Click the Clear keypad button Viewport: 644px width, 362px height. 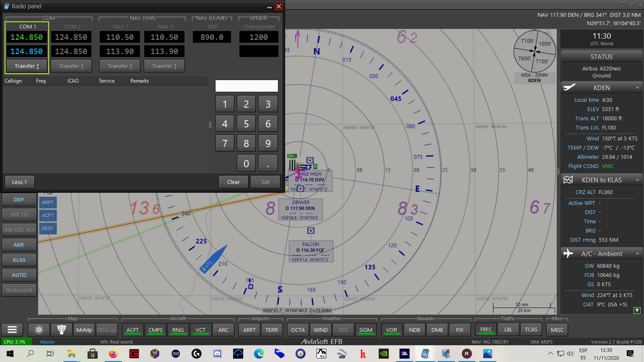pyautogui.click(x=233, y=182)
